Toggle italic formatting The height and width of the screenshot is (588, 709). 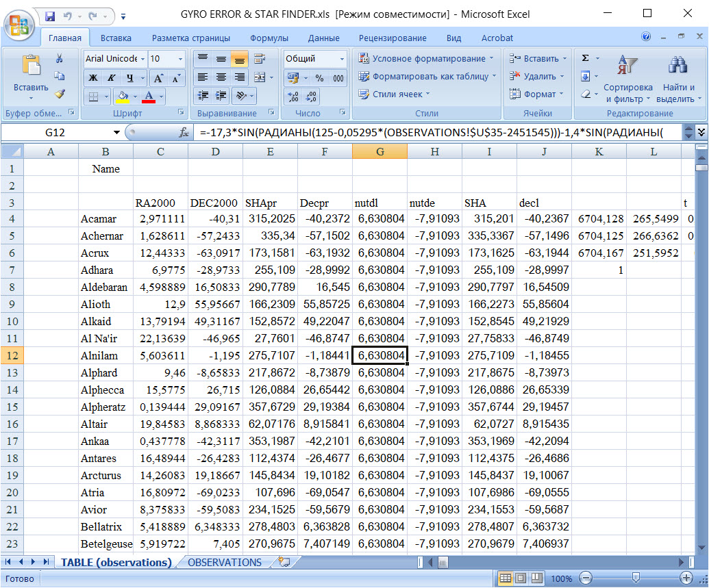pos(111,78)
